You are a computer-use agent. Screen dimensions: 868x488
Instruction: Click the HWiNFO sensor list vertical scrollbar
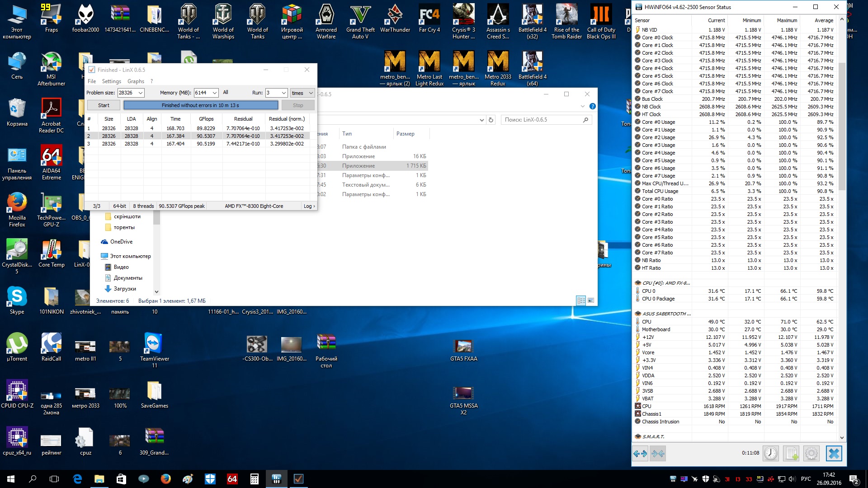coord(841,127)
